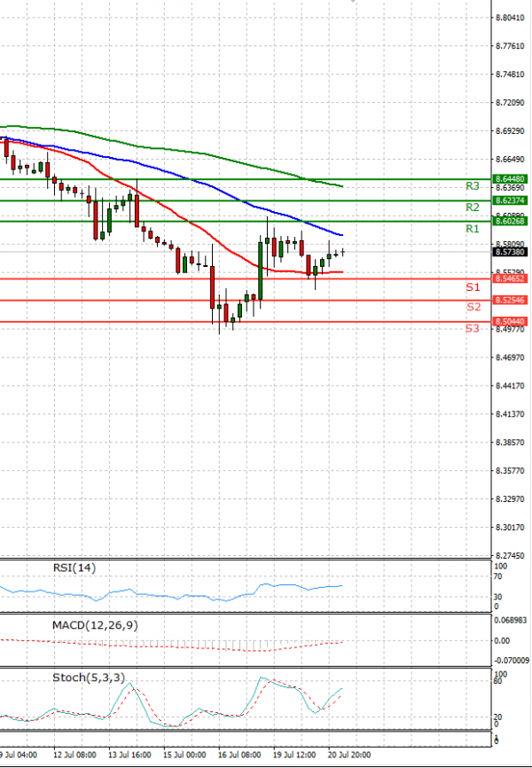
Task: Click the 8.66490 price axis value
Action: point(510,159)
